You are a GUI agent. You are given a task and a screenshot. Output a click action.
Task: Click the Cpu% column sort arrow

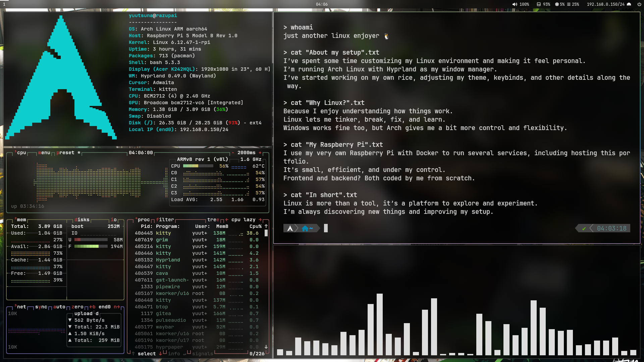(x=266, y=227)
